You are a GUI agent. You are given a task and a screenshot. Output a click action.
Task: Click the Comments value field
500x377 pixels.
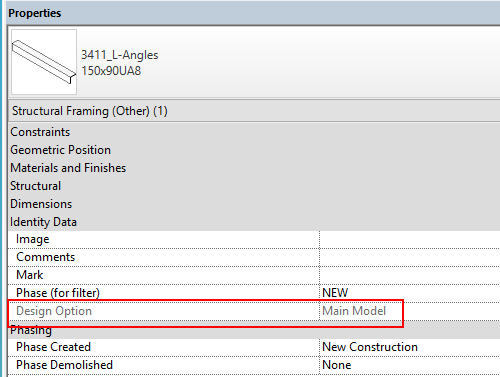(x=410, y=257)
